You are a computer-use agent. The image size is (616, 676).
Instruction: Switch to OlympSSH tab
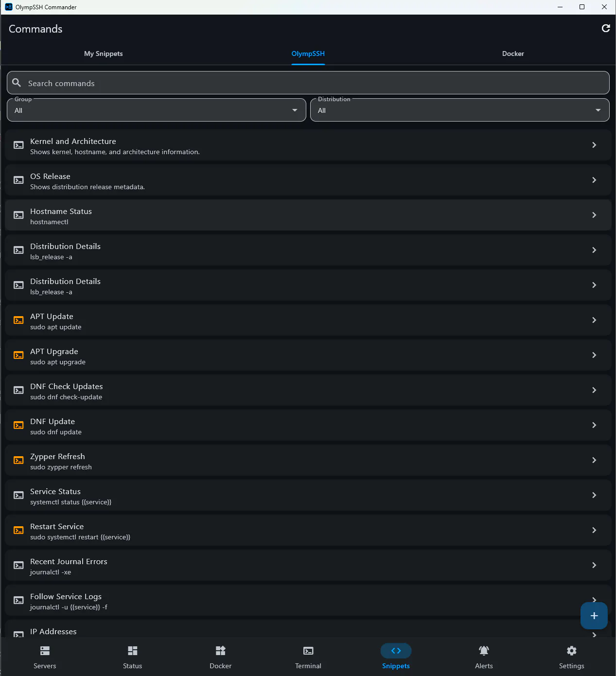pos(308,53)
